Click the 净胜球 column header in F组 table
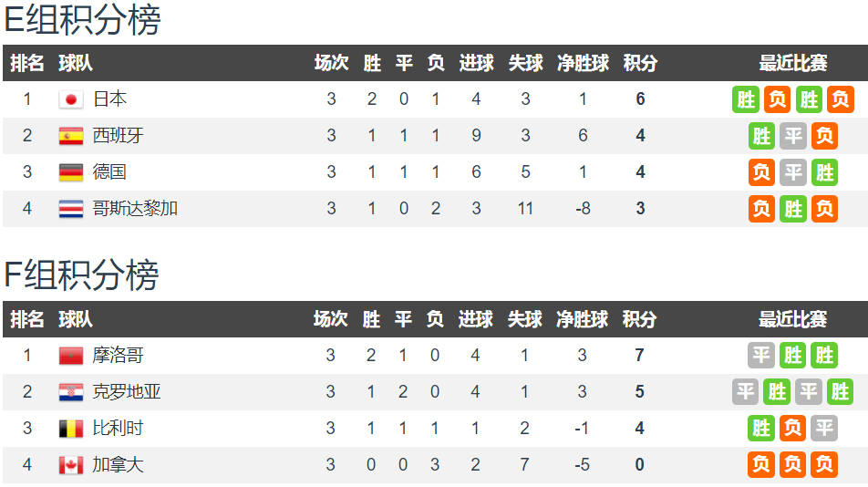 pyautogui.click(x=582, y=319)
